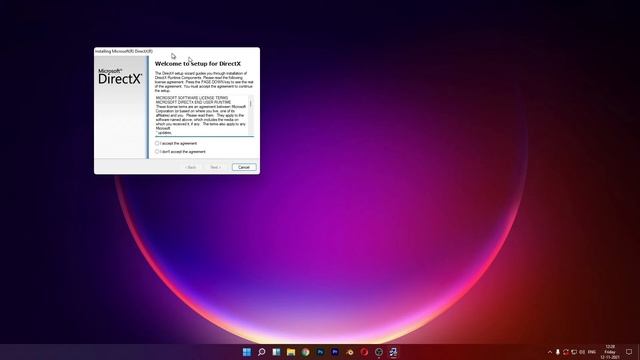Click the license agreement scrollbar
The height and width of the screenshot is (360, 640).
click(x=251, y=115)
